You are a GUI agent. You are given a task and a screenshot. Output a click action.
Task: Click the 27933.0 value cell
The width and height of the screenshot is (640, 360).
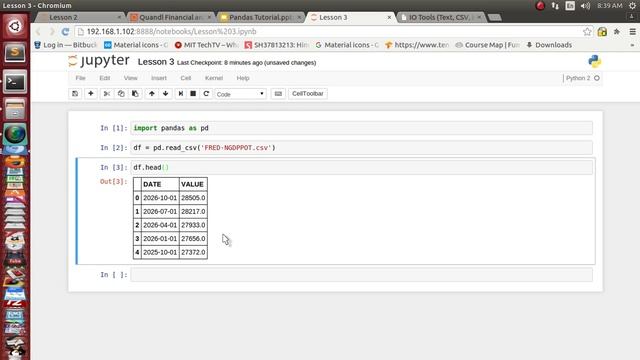[x=193, y=225]
